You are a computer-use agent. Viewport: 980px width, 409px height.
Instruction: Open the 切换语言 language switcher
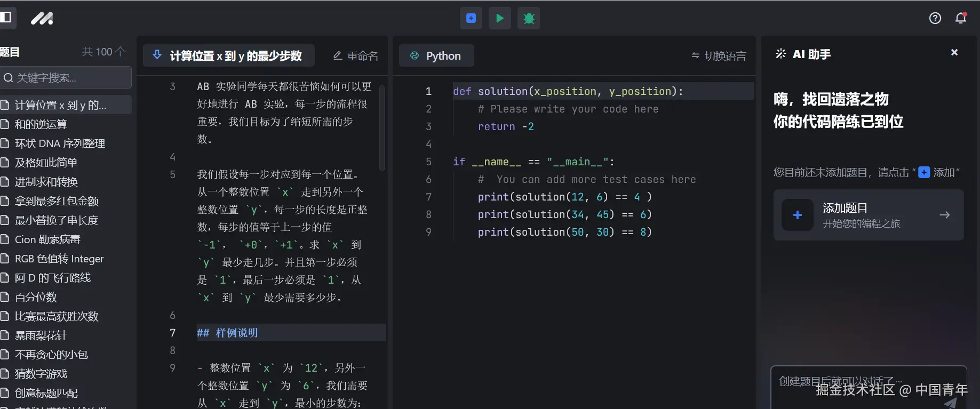point(719,56)
